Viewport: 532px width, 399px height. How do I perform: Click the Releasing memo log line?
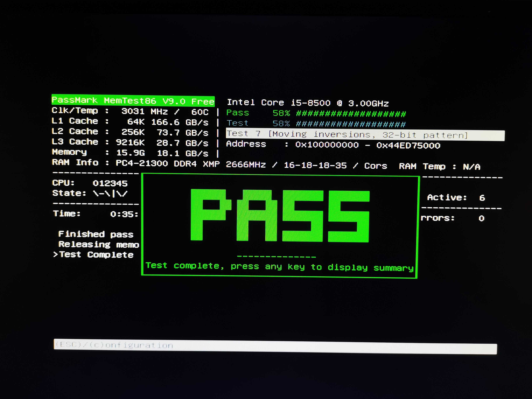pyautogui.click(x=99, y=244)
